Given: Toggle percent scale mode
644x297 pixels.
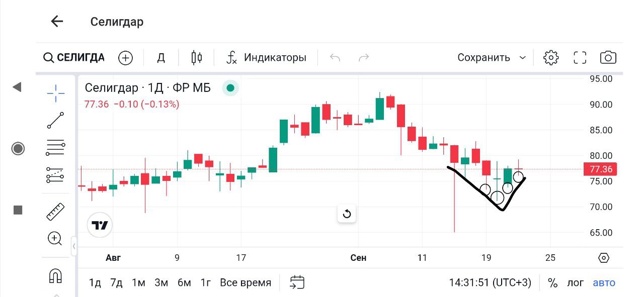Looking at the screenshot, I should coord(553,283).
